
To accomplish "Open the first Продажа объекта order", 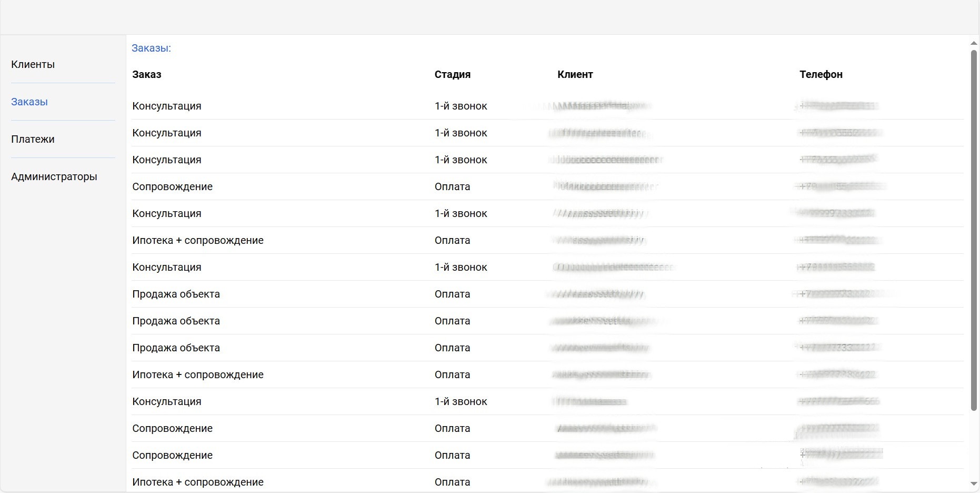I will click(x=176, y=294).
